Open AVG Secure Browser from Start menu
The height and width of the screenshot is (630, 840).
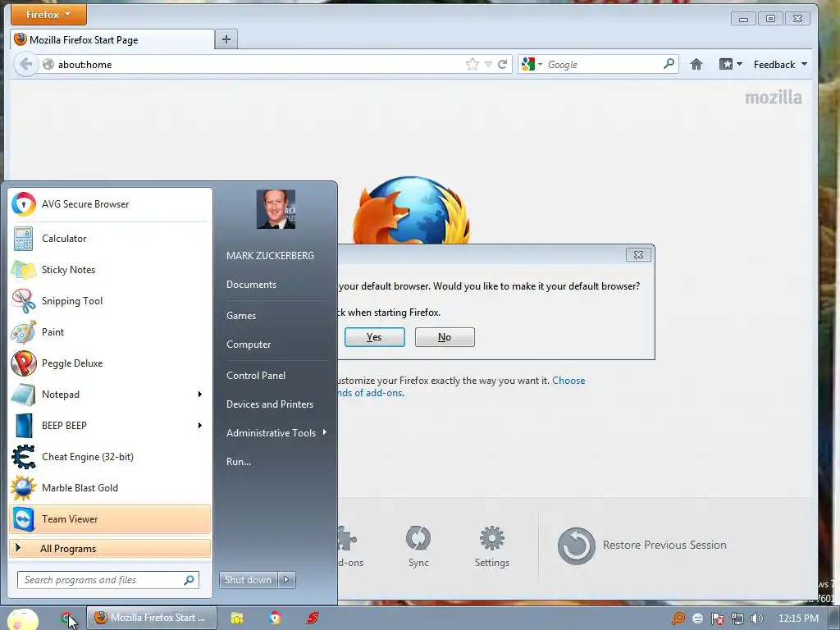pos(110,204)
